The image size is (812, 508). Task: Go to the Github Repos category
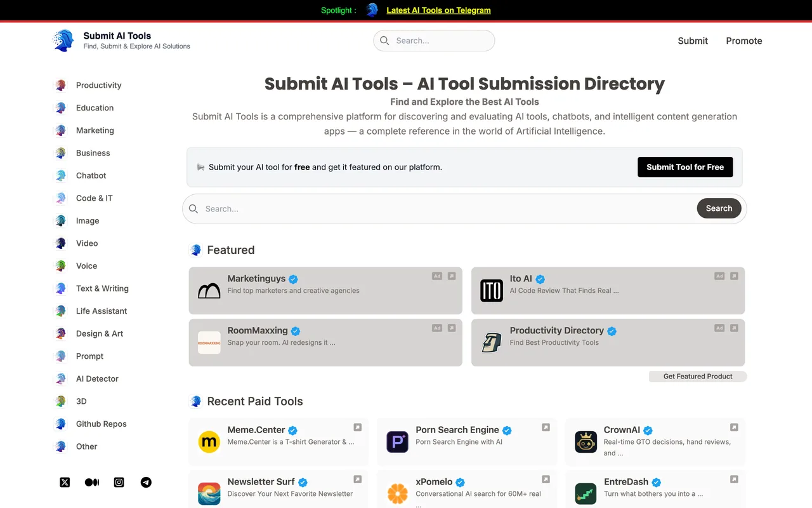click(x=101, y=424)
